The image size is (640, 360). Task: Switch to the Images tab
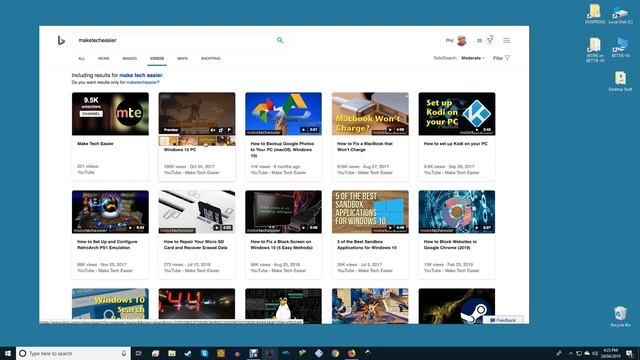pyautogui.click(x=130, y=58)
